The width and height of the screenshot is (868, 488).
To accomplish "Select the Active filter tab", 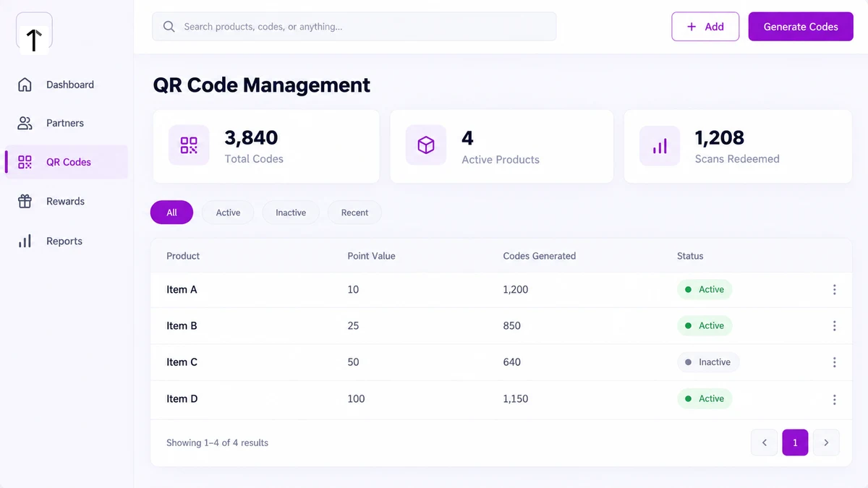I will coord(228,213).
